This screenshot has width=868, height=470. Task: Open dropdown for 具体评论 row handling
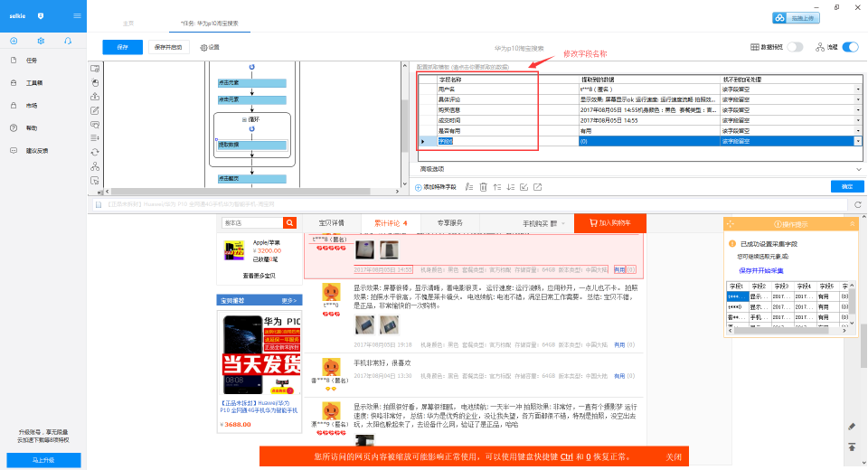pyautogui.click(x=858, y=99)
